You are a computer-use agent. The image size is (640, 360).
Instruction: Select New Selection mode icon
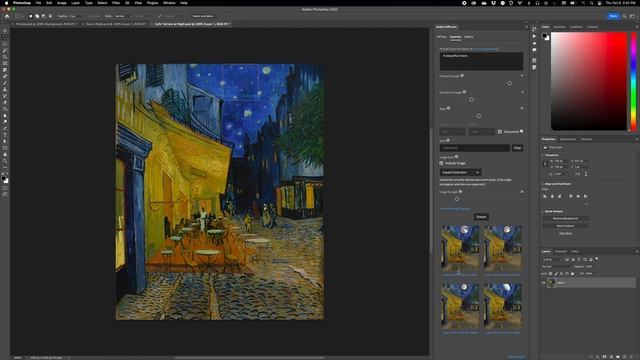point(31,16)
